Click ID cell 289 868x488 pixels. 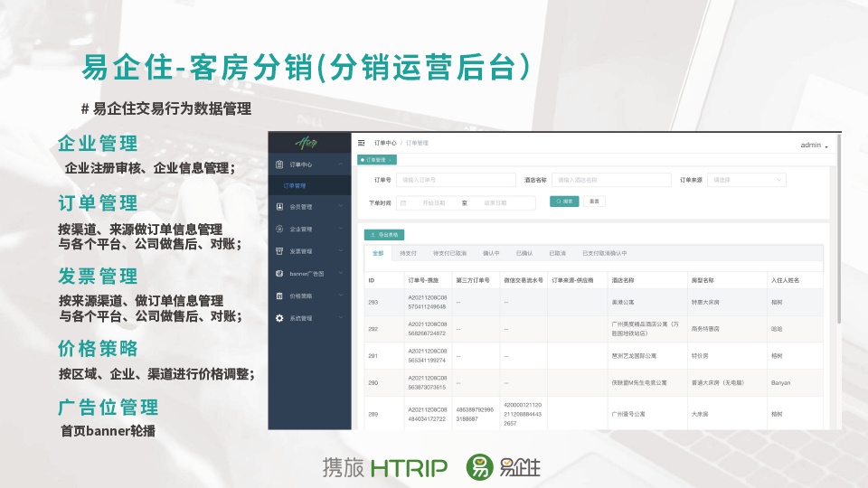373,414
